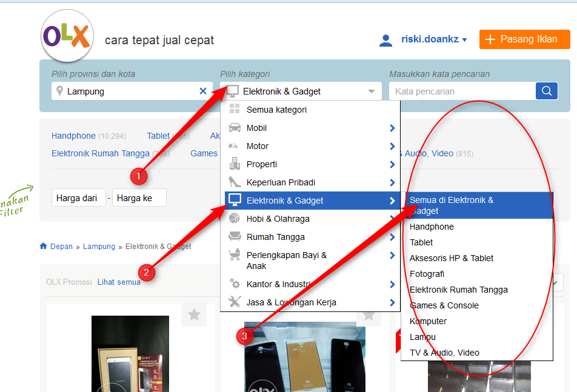Expand the Motor submenu chevron
Screen dimensions: 577x392
point(392,147)
